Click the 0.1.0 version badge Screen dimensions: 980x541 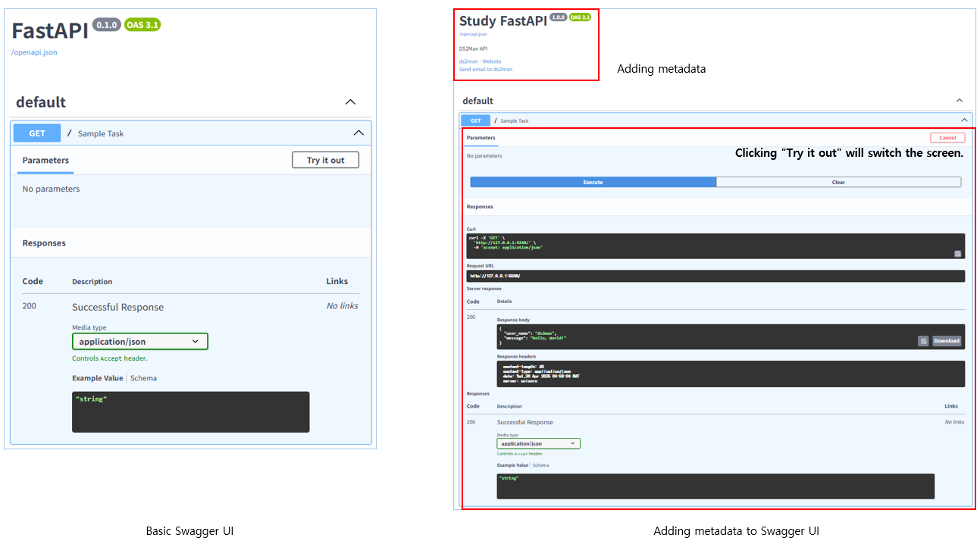coord(107,25)
